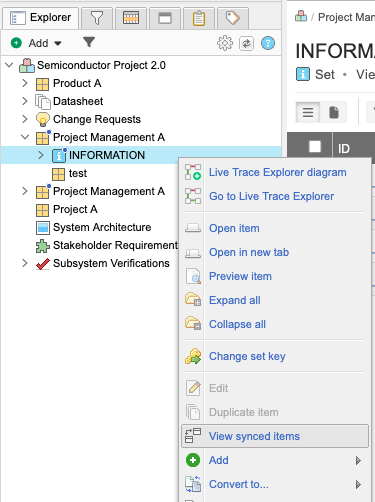Click the ID column header
Screen dimensions: 375x502
click(344, 149)
